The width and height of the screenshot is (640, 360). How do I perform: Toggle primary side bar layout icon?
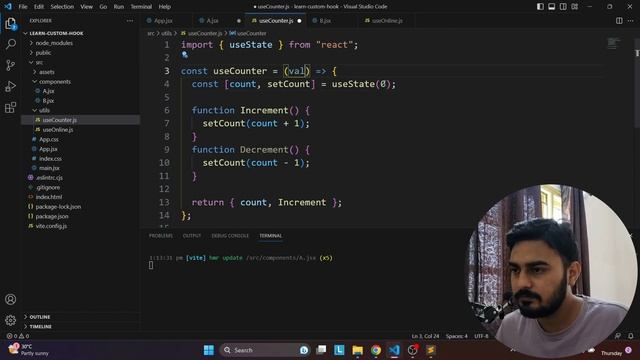point(540,7)
